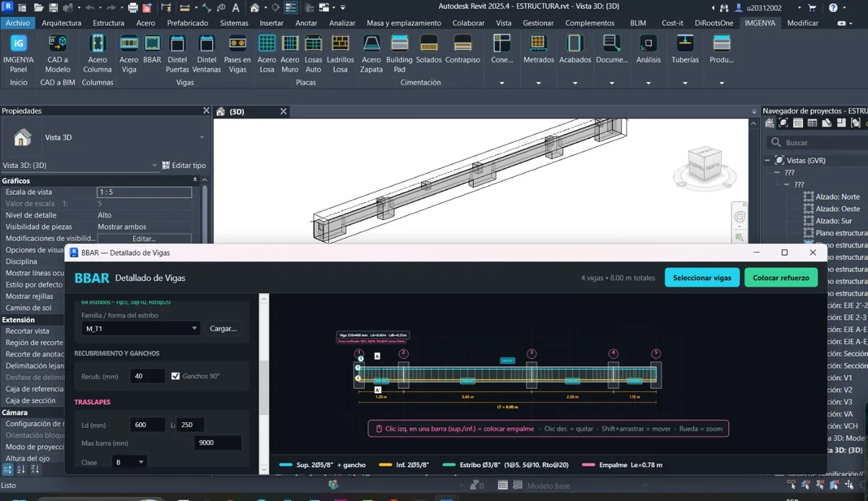This screenshot has width=868, height=501.
Task: Click the Cargar... button
Action: pos(223,328)
